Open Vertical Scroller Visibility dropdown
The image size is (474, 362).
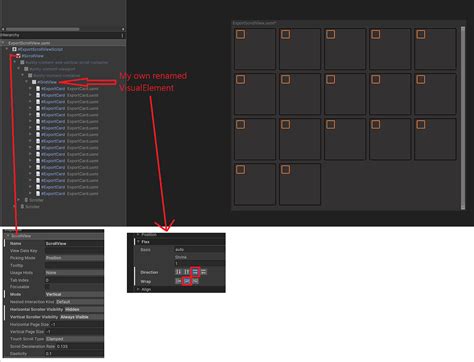tap(81, 317)
